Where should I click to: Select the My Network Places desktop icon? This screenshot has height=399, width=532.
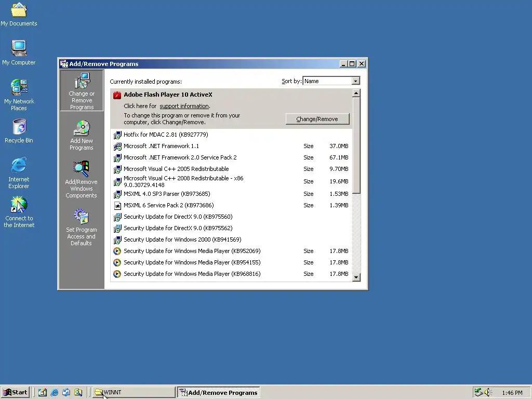(19, 95)
